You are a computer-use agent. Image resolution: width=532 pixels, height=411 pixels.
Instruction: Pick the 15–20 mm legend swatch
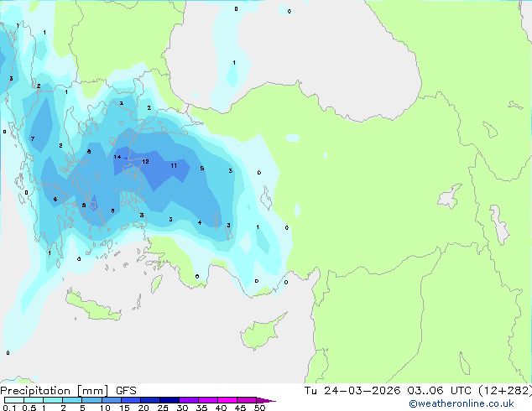coord(131,400)
